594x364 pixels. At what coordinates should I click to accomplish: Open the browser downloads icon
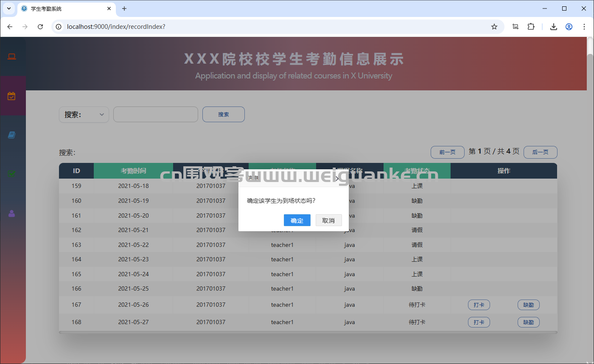[x=553, y=27]
